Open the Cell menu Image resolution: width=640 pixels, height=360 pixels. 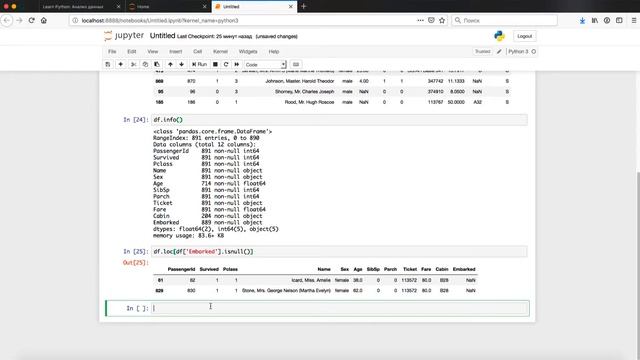point(198,51)
